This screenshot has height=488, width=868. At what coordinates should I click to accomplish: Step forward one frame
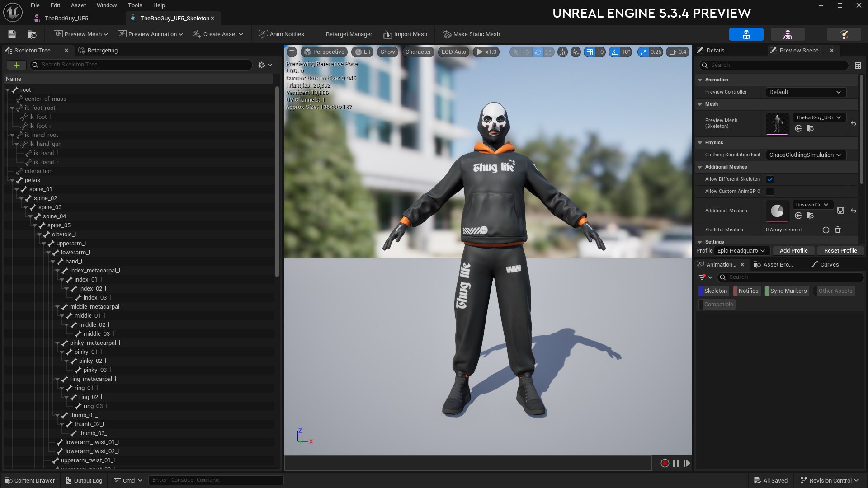687,463
